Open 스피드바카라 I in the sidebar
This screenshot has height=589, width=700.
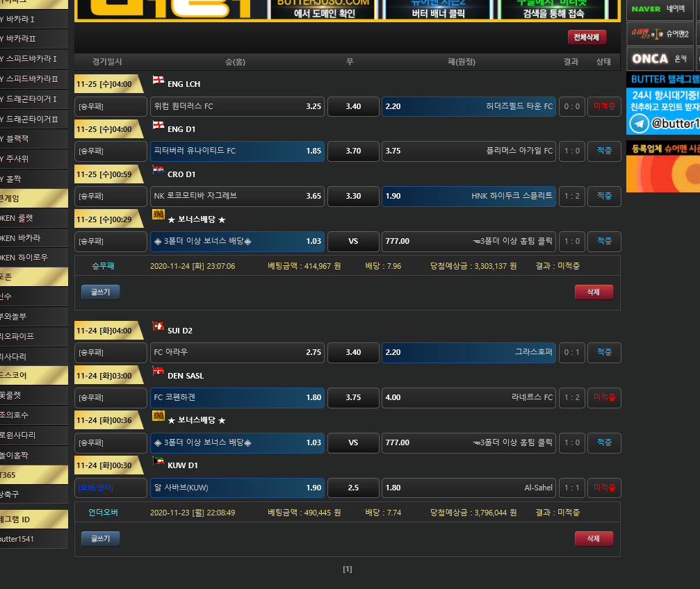[x=33, y=59]
